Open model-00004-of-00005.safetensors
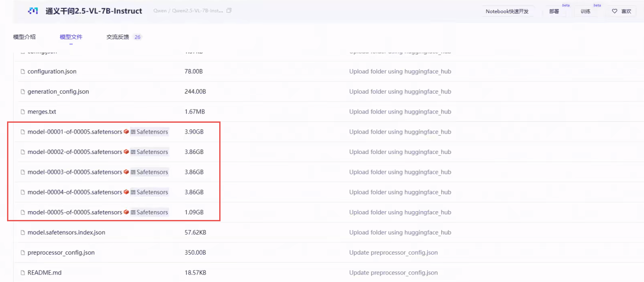The height and width of the screenshot is (282, 644). [x=75, y=192]
